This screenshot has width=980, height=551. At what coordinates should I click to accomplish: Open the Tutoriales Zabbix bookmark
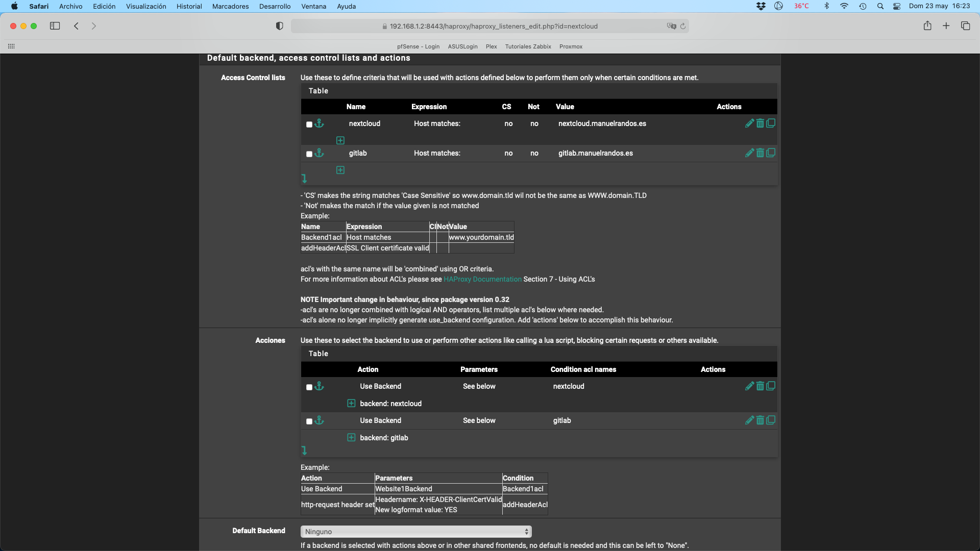[x=528, y=46]
